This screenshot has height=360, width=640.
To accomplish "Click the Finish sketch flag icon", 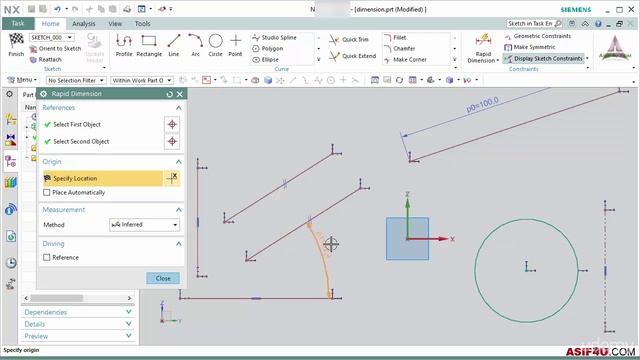I will click(x=16, y=40).
